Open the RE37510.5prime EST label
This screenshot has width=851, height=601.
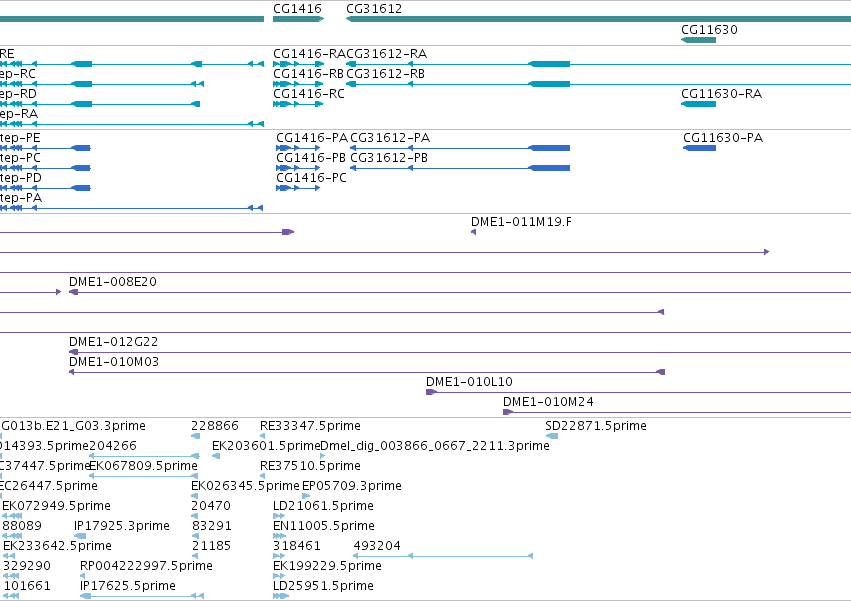[x=310, y=466]
